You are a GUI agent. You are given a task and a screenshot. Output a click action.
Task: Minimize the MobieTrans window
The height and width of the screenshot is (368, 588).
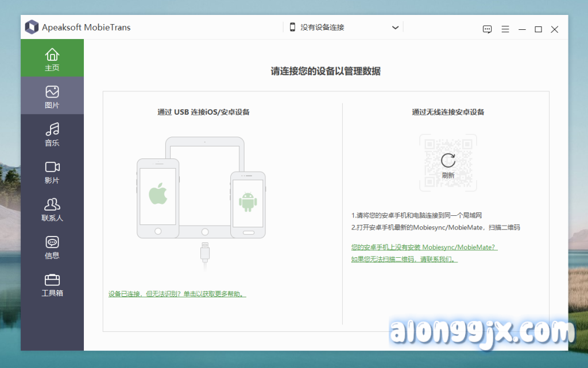click(522, 29)
